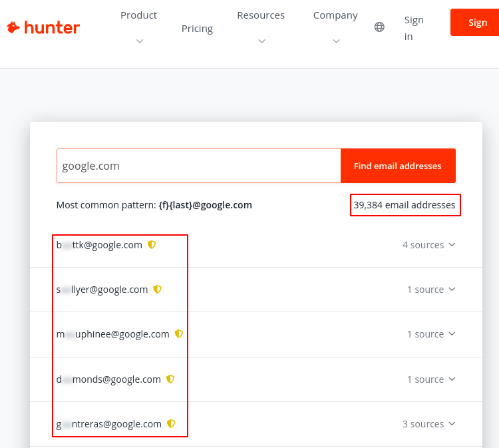The height and width of the screenshot is (448, 499).
Task: Expand 4 sources for ttk@google.com
Action: pos(428,245)
